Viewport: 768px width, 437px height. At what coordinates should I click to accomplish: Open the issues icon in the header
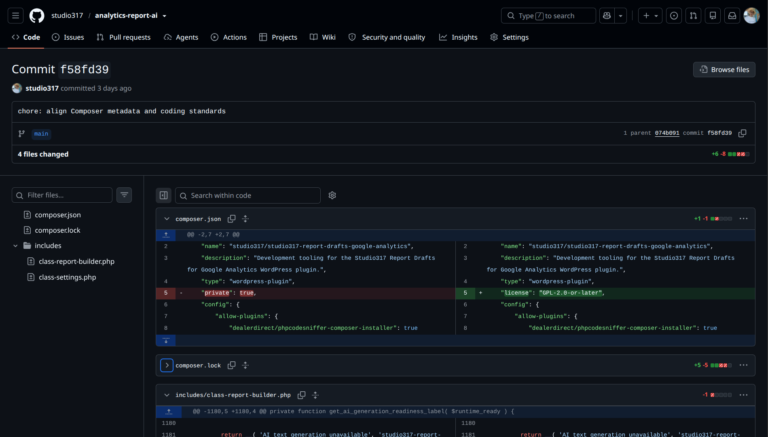pos(674,16)
